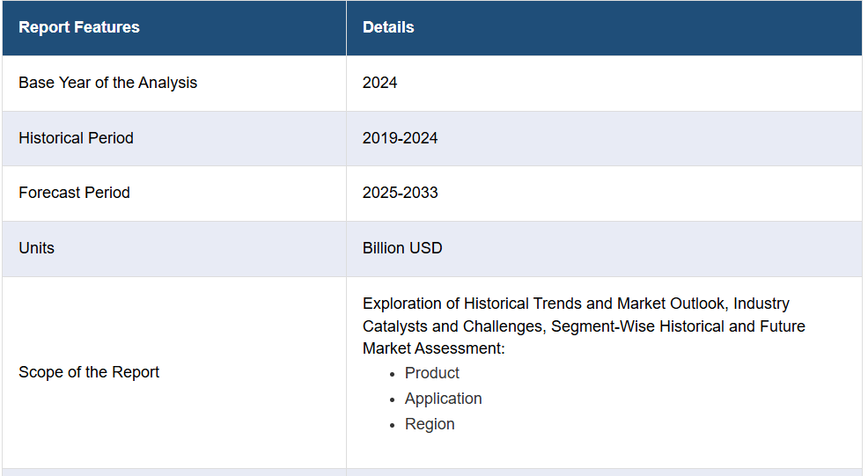The image size is (868, 476).
Task: Click the Report Features column header
Action: click(x=79, y=27)
